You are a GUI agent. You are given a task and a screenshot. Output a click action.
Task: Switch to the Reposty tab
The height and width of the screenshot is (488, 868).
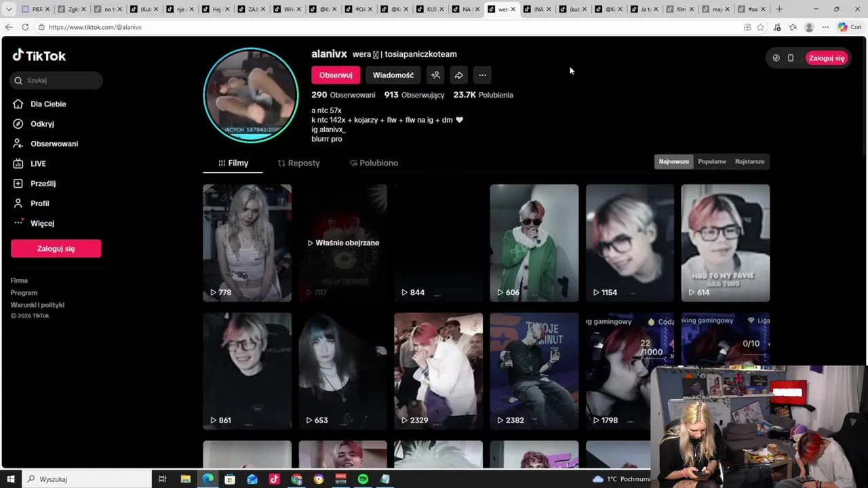pos(298,163)
